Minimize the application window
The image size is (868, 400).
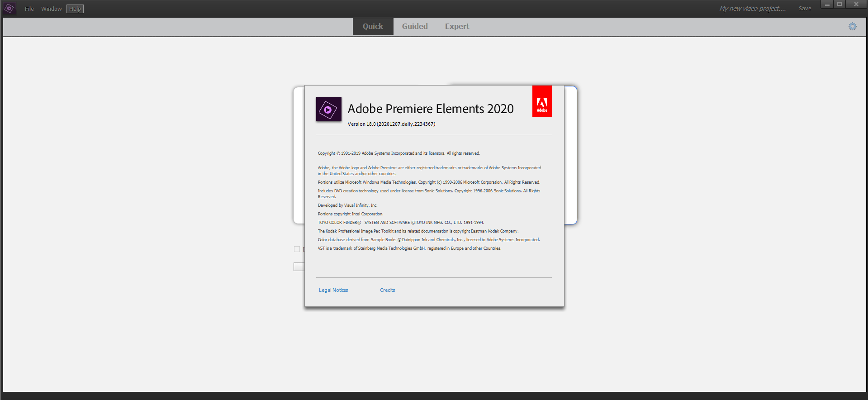[827, 5]
